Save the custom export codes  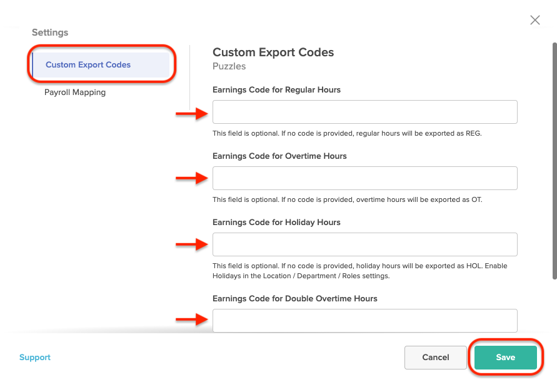click(506, 358)
